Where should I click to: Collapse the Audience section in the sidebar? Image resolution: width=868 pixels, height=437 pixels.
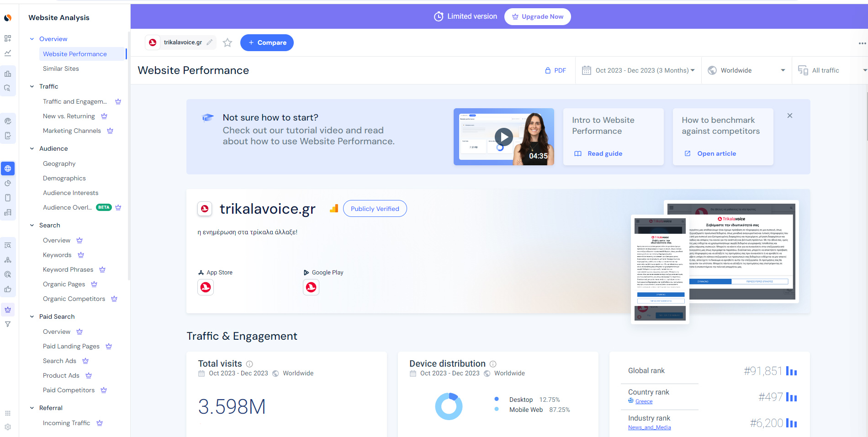click(x=32, y=148)
